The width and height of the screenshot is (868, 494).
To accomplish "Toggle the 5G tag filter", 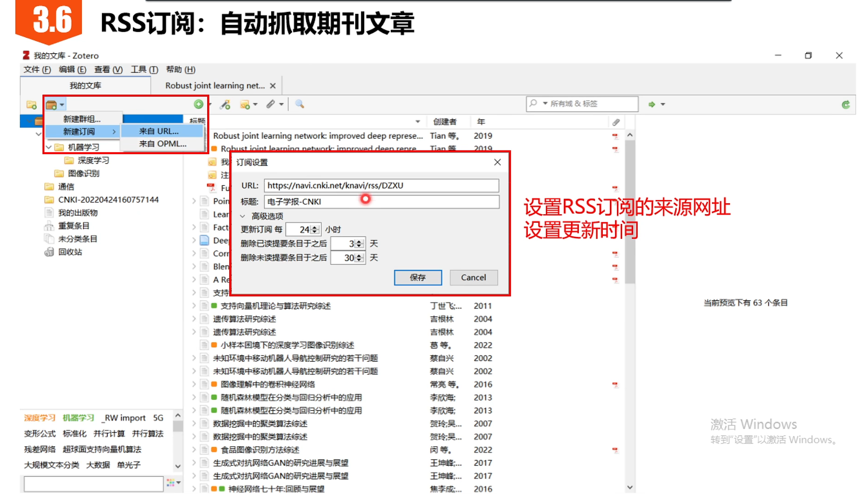I will 158,418.
